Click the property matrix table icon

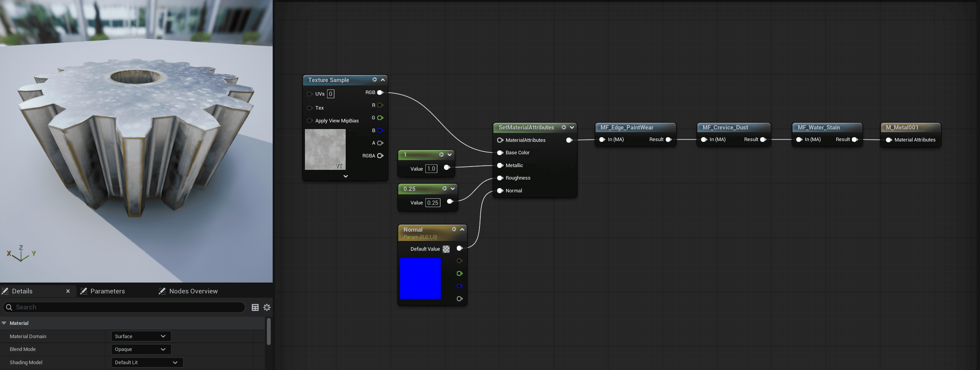(255, 307)
